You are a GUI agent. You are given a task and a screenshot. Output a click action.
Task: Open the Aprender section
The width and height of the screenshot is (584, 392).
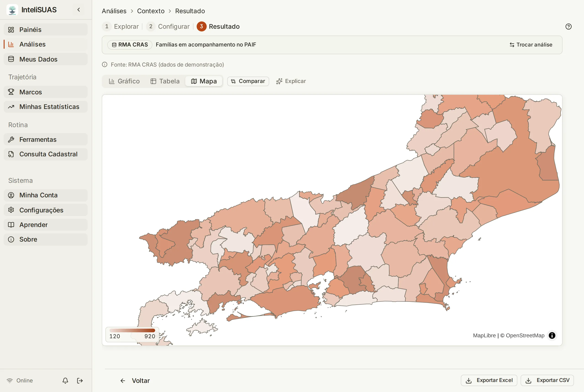[46, 225]
